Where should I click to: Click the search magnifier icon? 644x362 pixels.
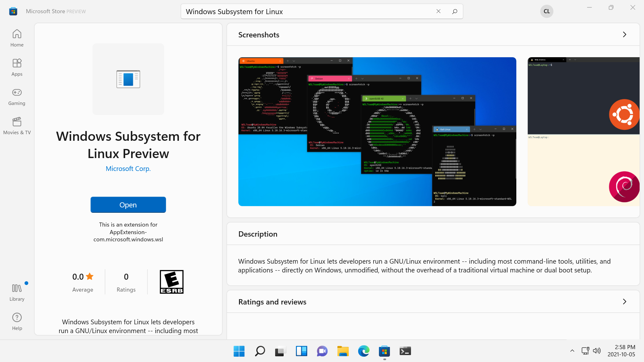[454, 11]
